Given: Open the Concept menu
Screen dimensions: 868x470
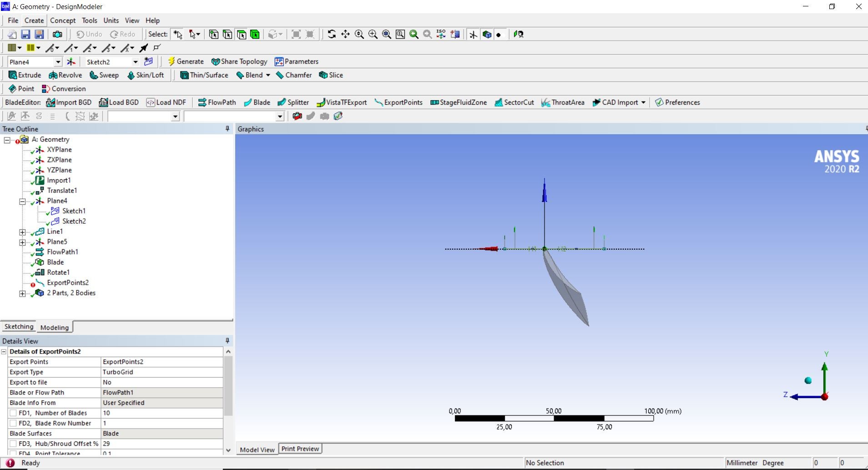Looking at the screenshot, I should [63, 20].
